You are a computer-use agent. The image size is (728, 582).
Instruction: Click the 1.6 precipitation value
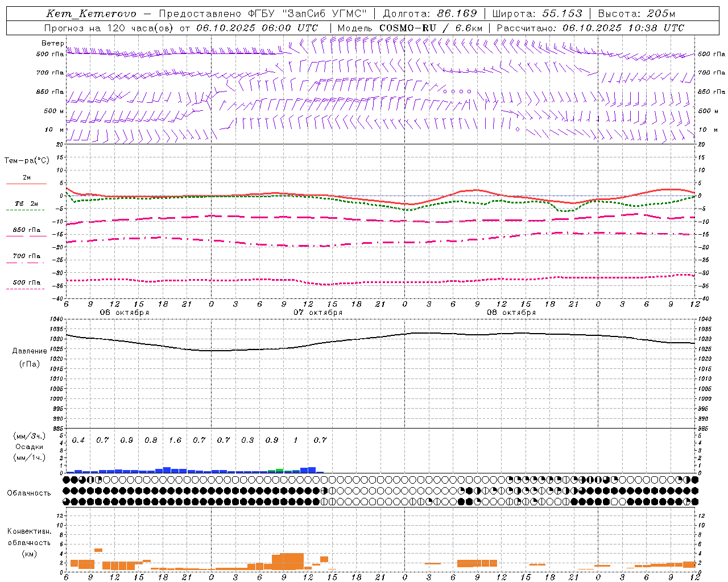click(x=175, y=440)
